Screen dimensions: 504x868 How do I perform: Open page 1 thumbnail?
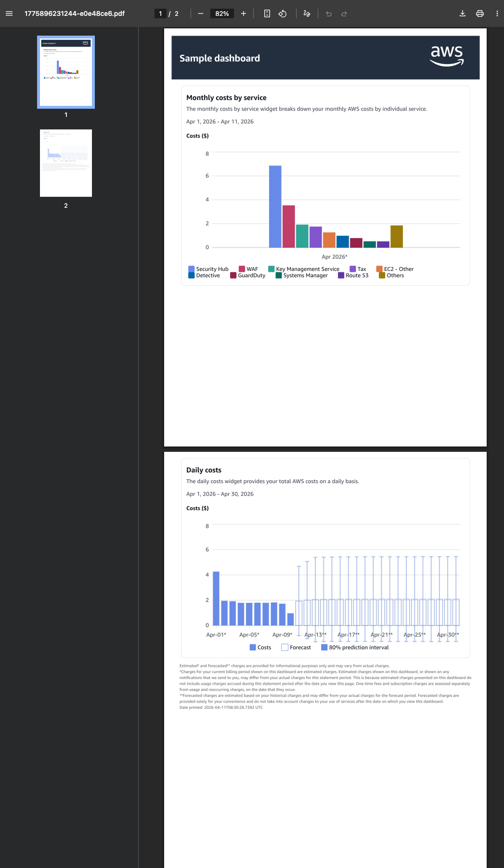tap(66, 72)
